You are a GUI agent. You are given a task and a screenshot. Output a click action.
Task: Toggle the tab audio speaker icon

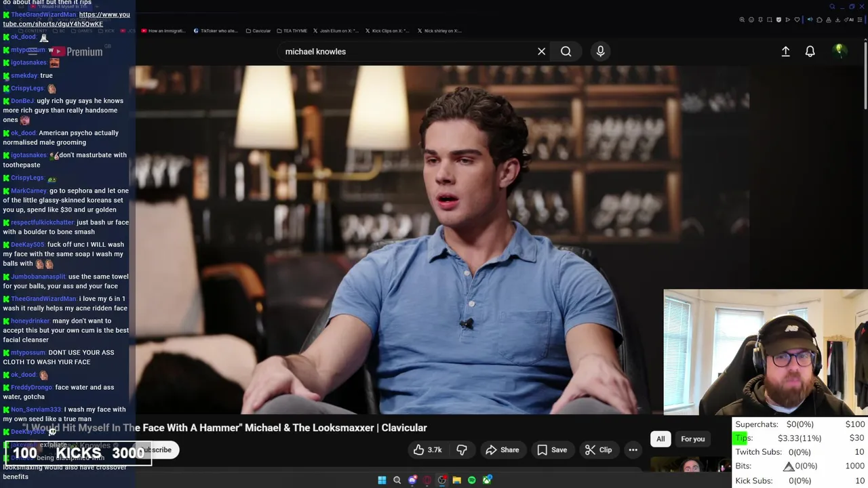(810, 20)
